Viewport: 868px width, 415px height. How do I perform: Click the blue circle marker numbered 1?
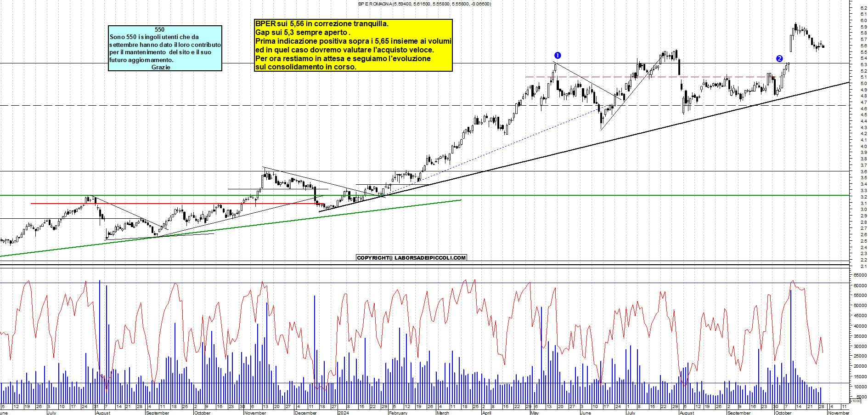click(x=558, y=55)
